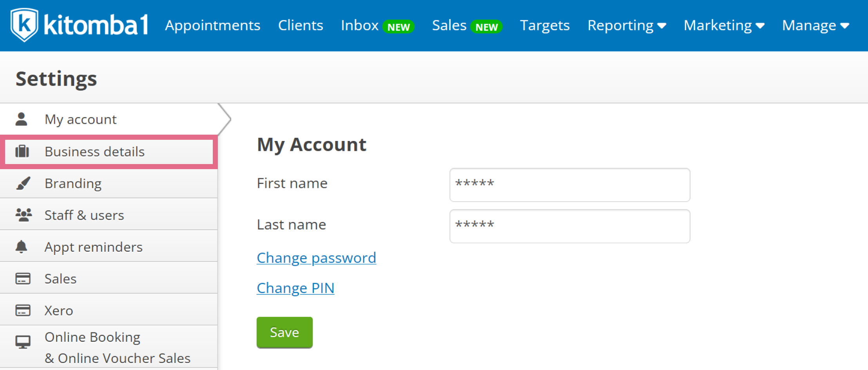Image resolution: width=868 pixels, height=370 pixels.
Task: Open the Online Booking monitor icon
Action: [23, 342]
